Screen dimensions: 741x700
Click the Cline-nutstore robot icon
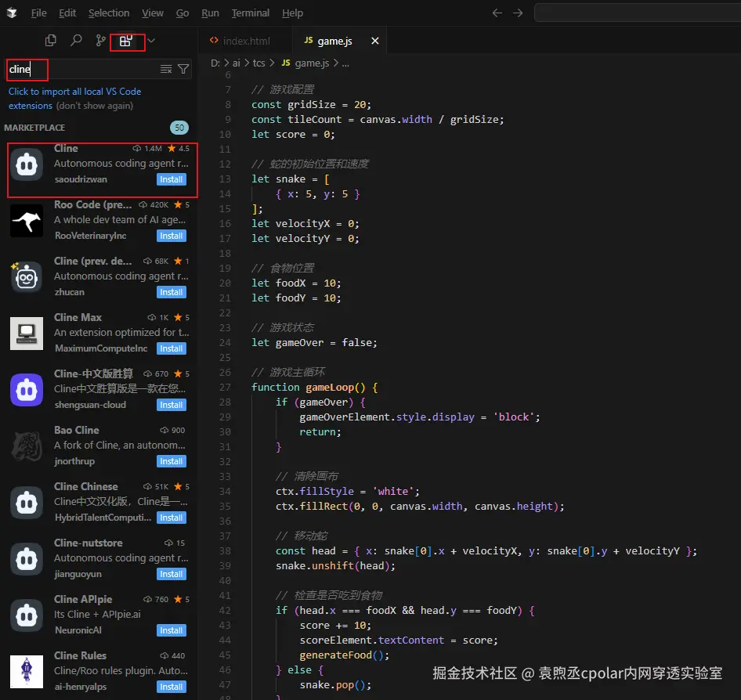27,559
